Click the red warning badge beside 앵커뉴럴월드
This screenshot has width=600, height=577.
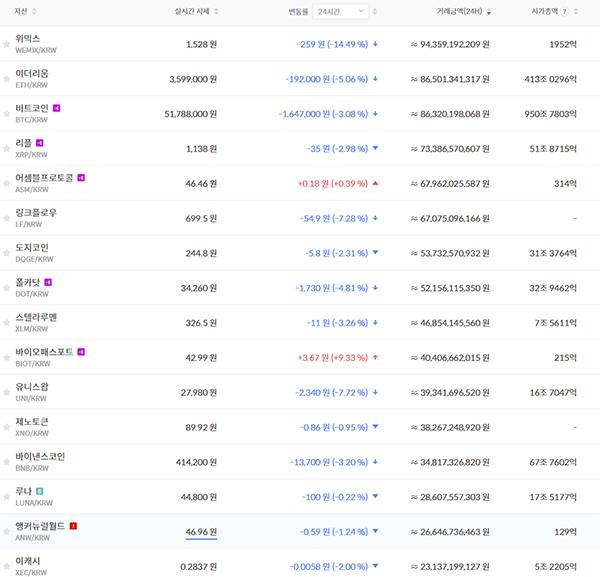tap(73, 526)
